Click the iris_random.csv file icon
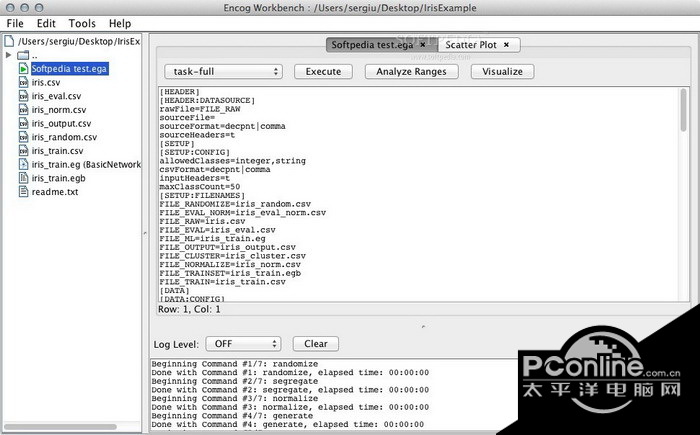This screenshot has width=700, height=435. [24, 137]
